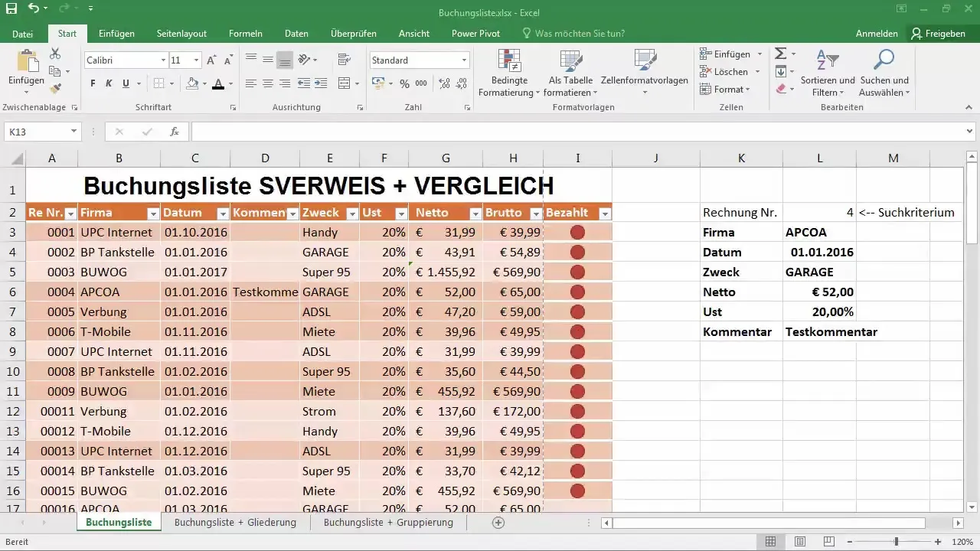This screenshot has width=980, height=551.
Task: Click the Save icon in the title bar
Action: [11, 9]
